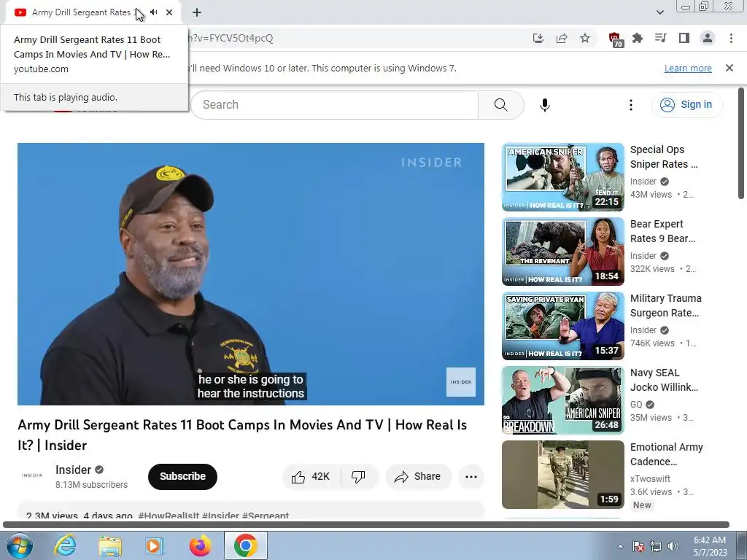Like the video with 42K thumbs up

[311, 477]
